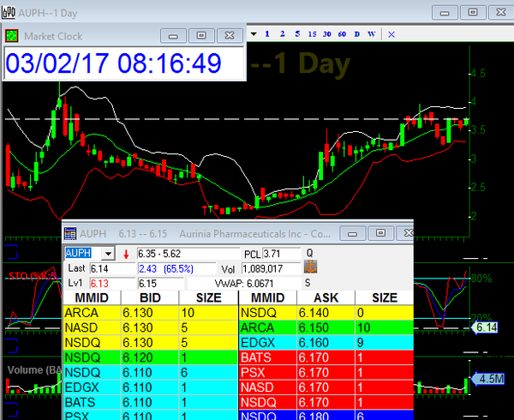Click the S button beside VWAP

click(307, 282)
